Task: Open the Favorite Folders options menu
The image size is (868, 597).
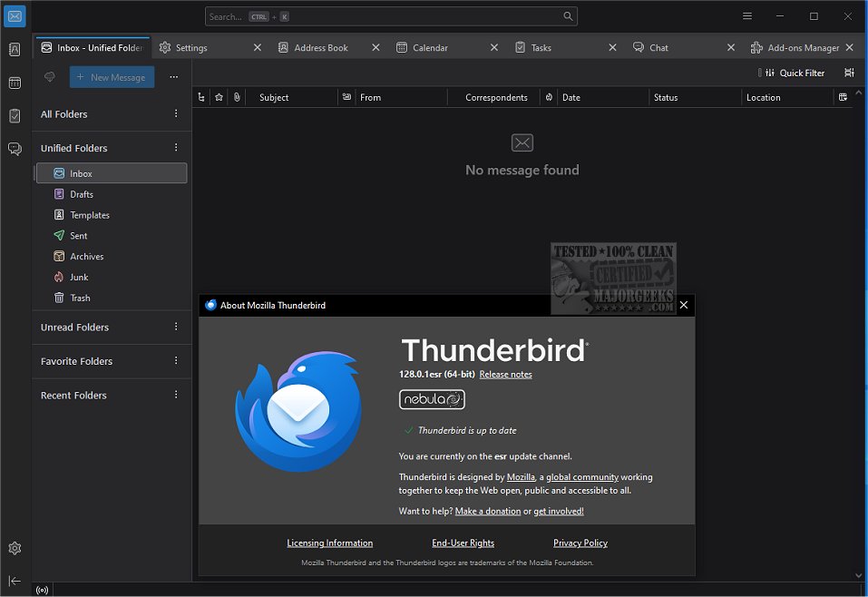Action: pos(176,361)
